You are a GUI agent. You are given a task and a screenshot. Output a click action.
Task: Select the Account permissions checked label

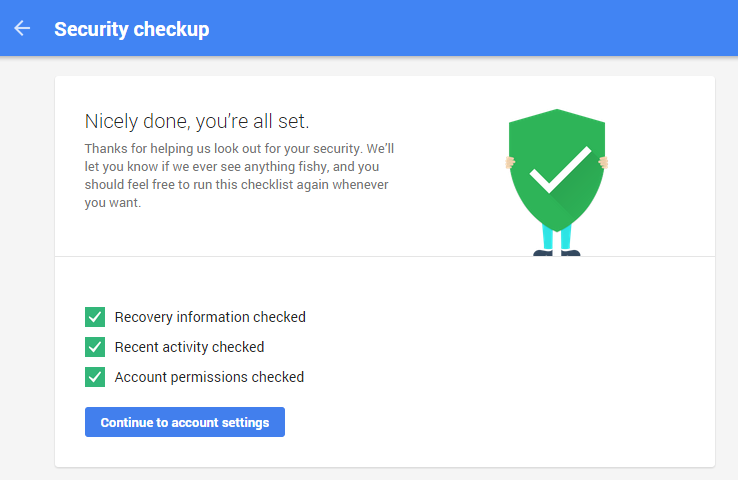click(x=209, y=377)
